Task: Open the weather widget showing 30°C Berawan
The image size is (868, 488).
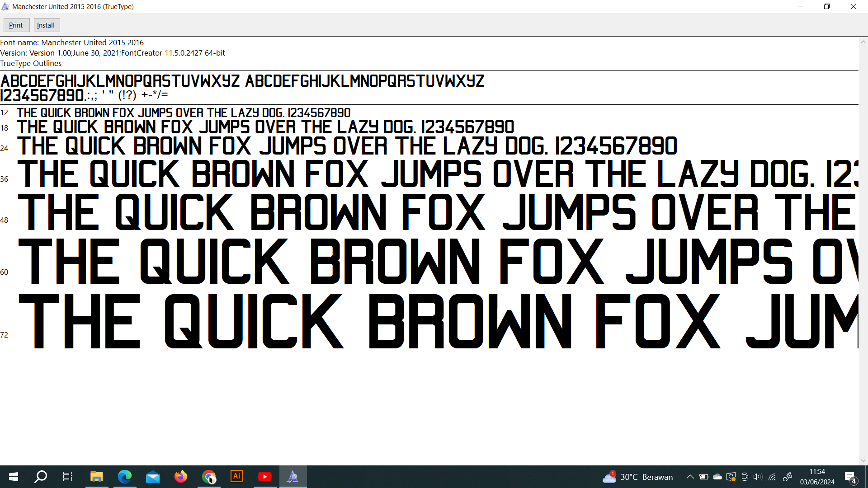Action: pos(637,477)
